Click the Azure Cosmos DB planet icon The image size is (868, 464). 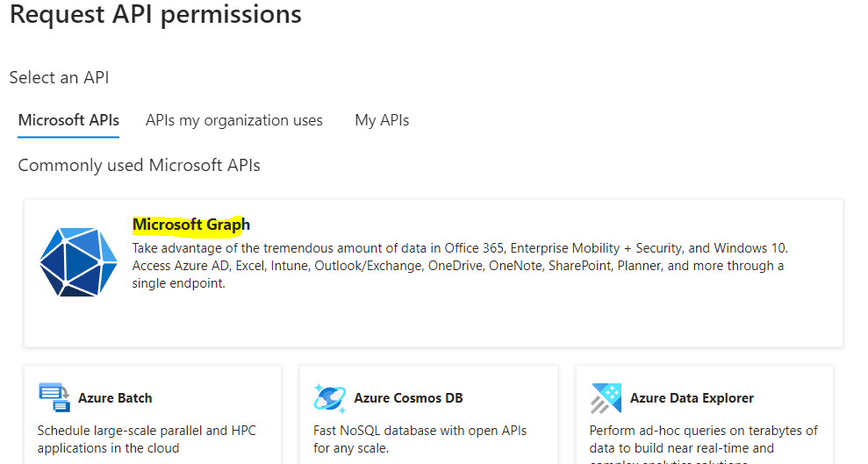[330, 397]
